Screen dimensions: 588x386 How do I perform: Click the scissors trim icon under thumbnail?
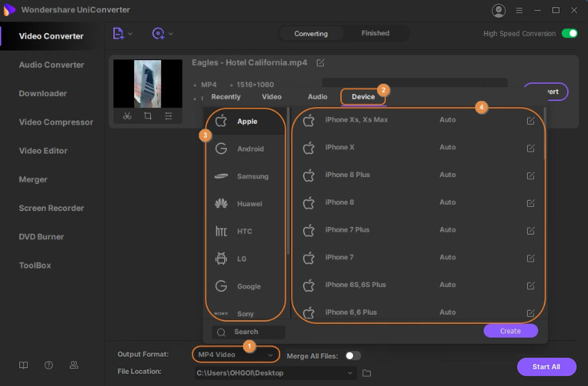pos(127,116)
